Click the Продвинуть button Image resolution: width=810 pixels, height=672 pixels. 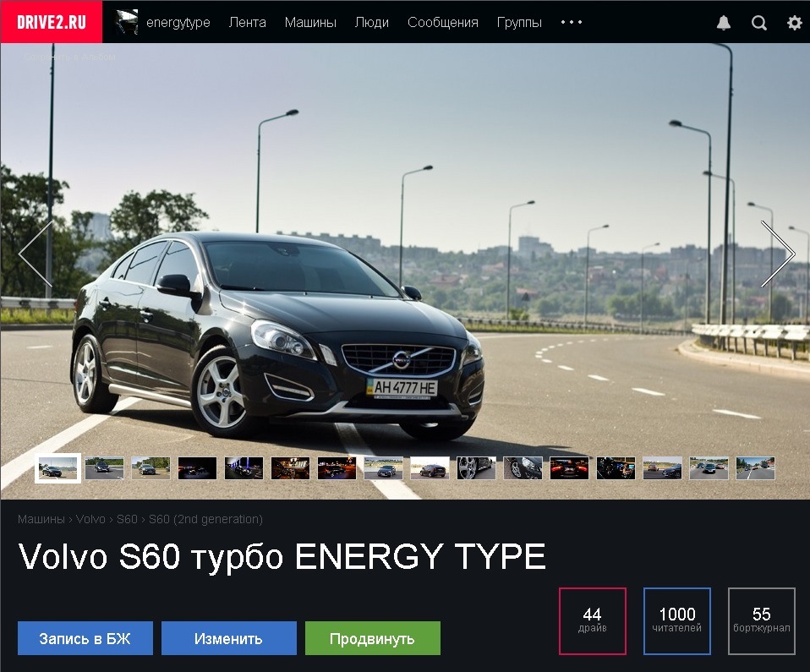click(x=373, y=638)
